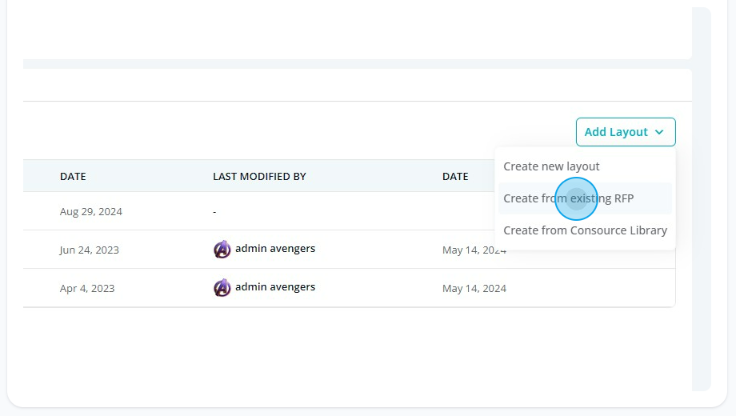Click the May 14, 2024 date in the bottom row
Image resolution: width=736 pixels, height=416 pixels.
(474, 288)
